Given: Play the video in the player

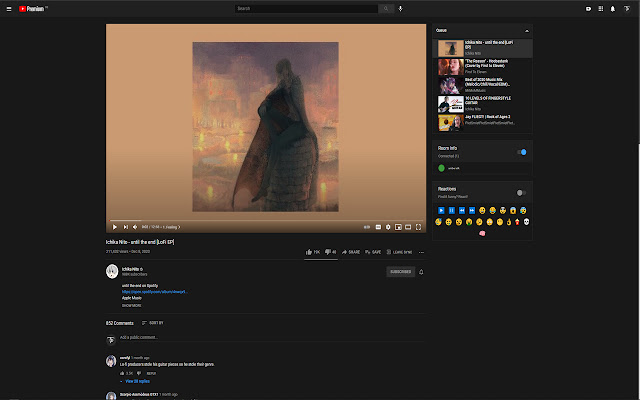Looking at the screenshot, I should 115,227.
